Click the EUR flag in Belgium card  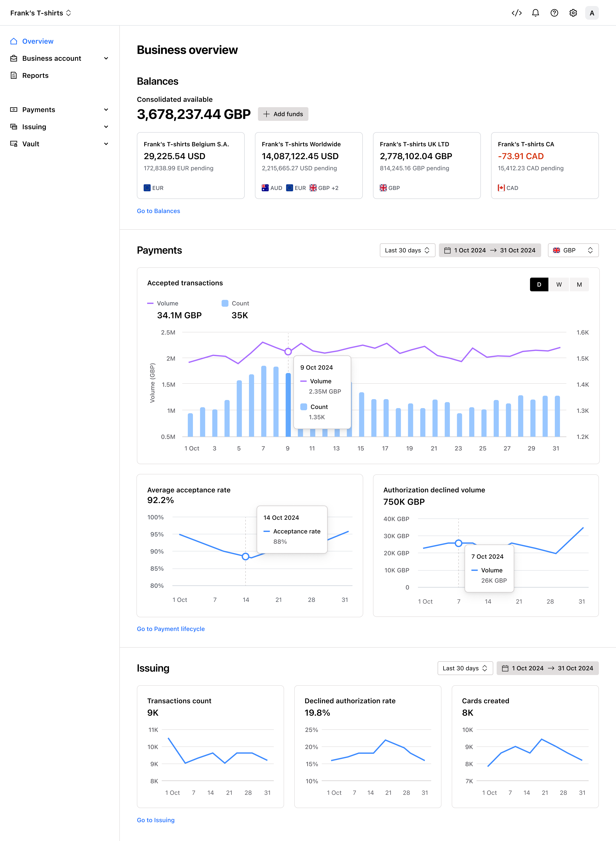(x=147, y=188)
